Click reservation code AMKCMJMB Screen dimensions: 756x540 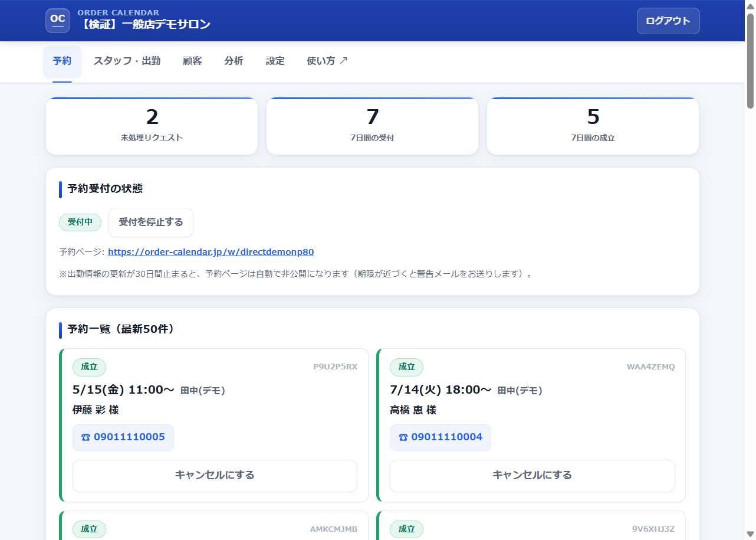tap(334, 529)
